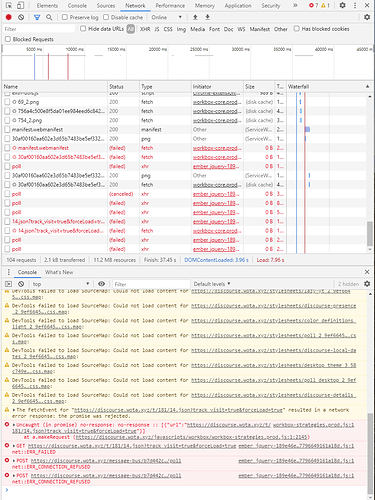Toggle the network filter funnel icon
Viewport: 375px width, 500px height.
click(37, 17)
